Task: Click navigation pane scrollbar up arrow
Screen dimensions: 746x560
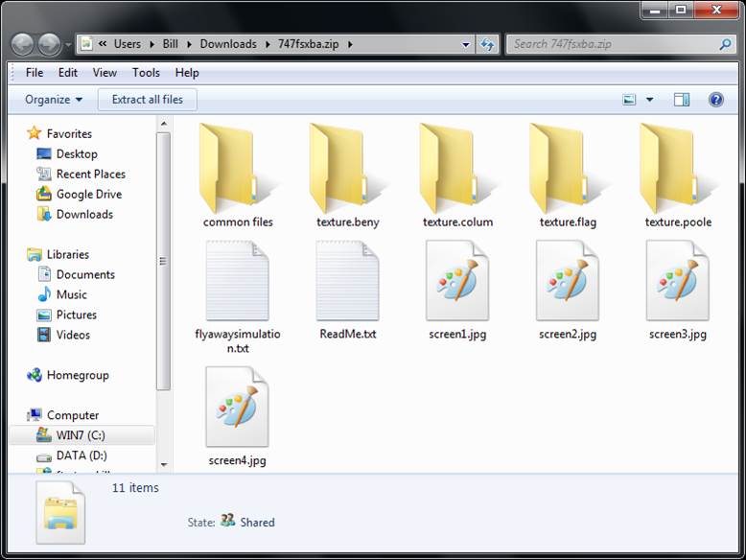Action: coord(164,124)
